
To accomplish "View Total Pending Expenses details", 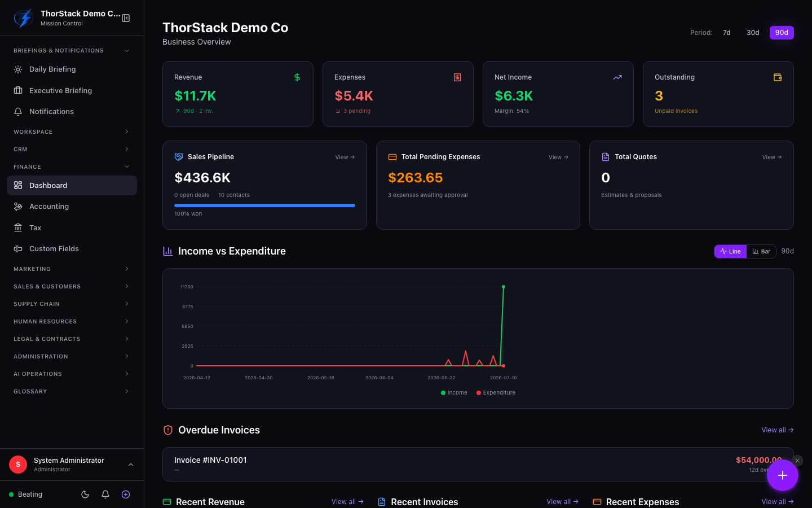I will pyautogui.click(x=558, y=157).
